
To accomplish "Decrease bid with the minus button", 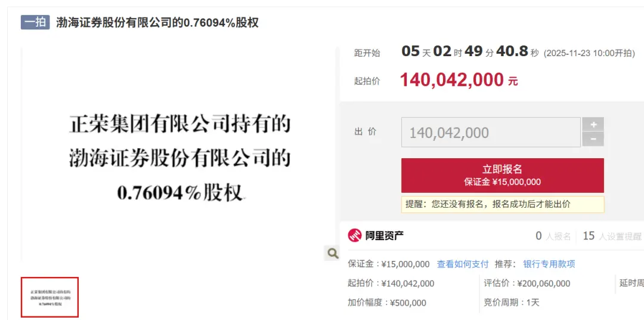I will pos(593,139).
